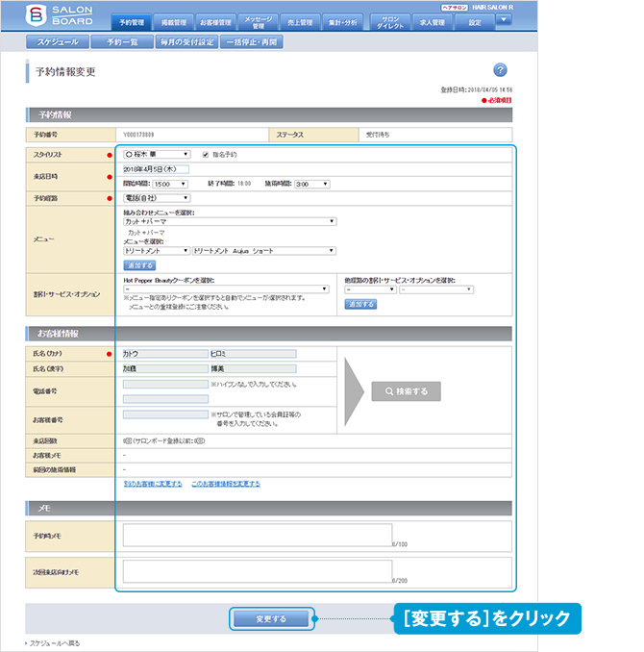Open the stylist dropdown showing 桜木 華
644x652 pixels.
click(x=157, y=154)
